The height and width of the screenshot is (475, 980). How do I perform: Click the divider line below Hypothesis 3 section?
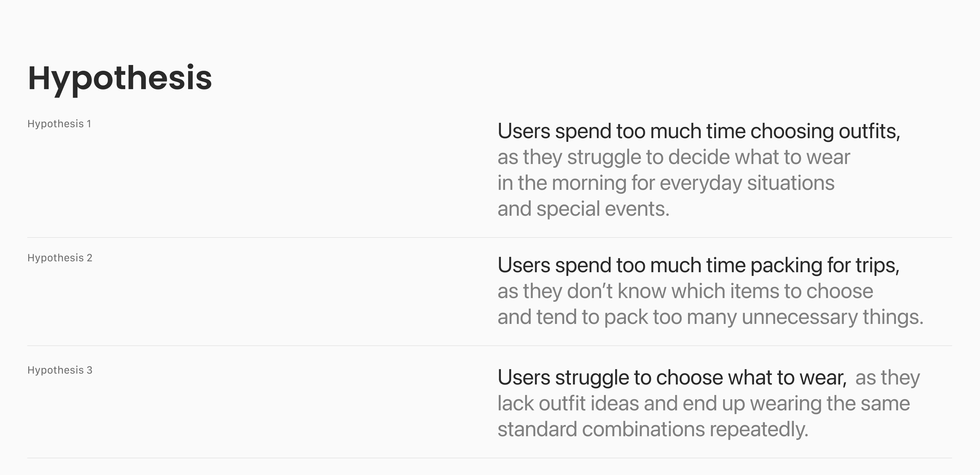pyautogui.click(x=490, y=458)
